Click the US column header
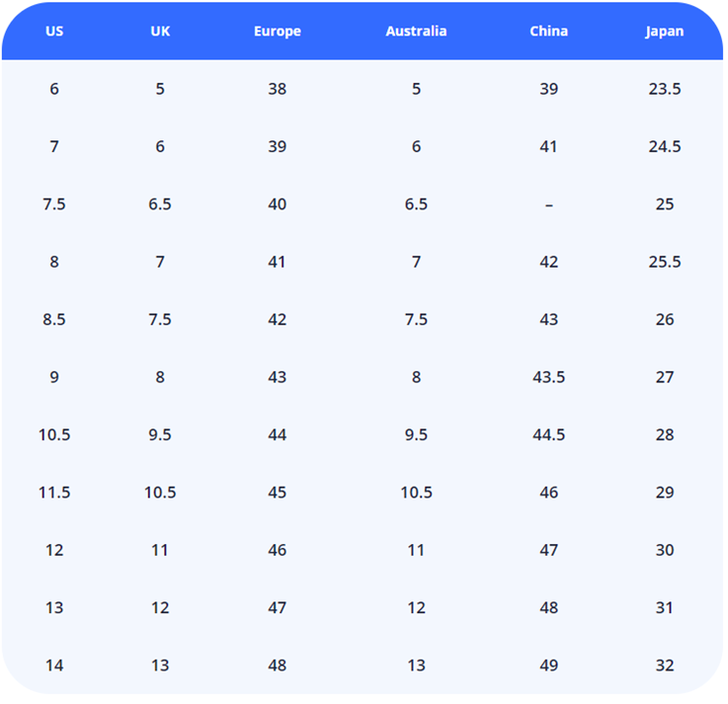The image size is (728, 704). (54, 31)
